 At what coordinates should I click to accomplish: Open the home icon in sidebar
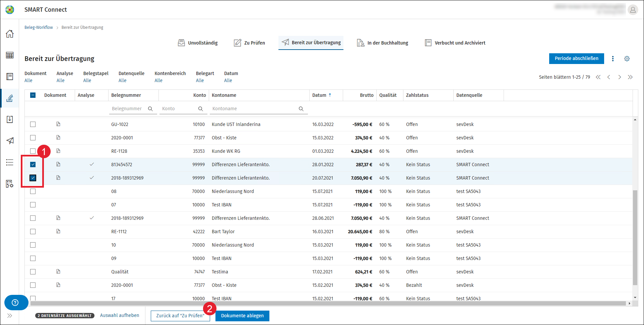(x=10, y=34)
